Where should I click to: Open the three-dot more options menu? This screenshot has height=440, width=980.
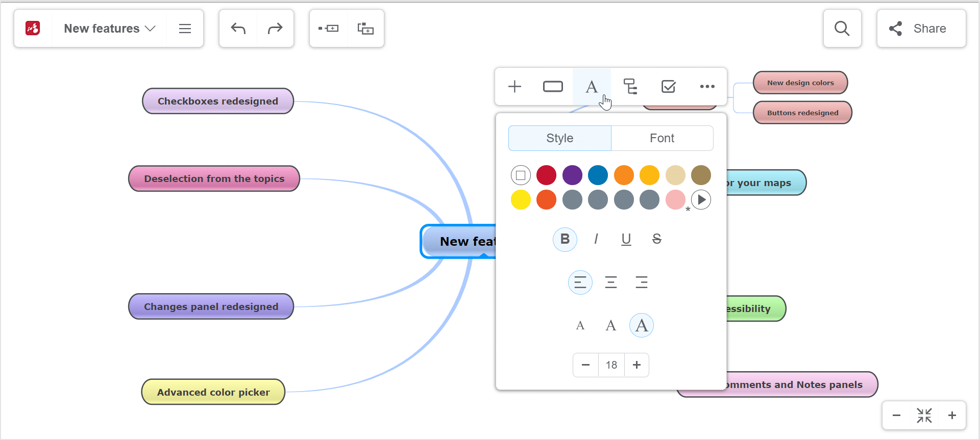coord(707,87)
